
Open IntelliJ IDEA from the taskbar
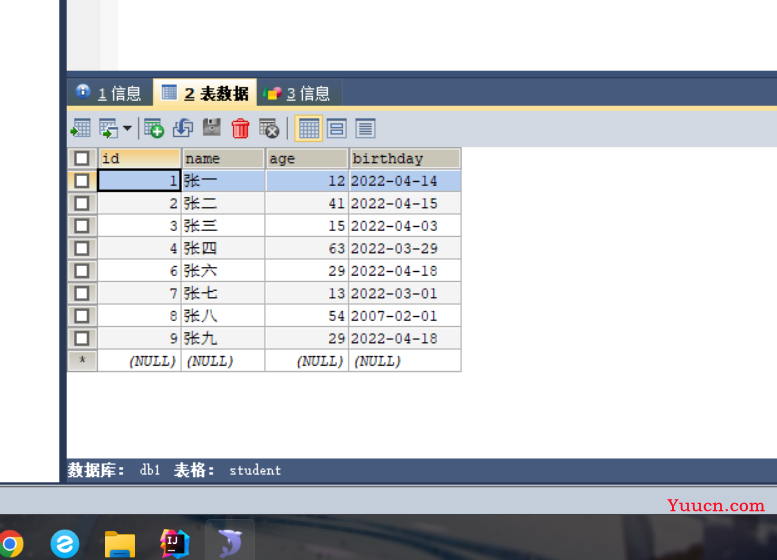[174, 544]
